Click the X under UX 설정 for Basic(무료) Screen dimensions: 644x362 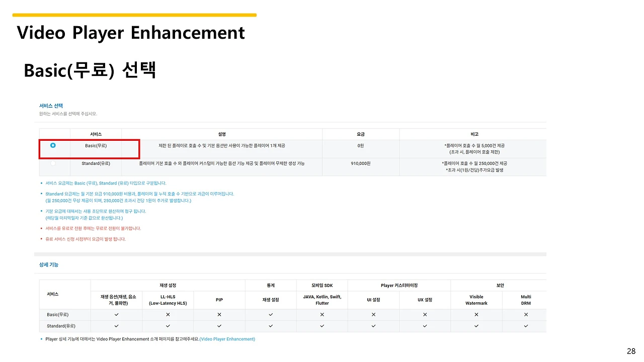(x=425, y=314)
